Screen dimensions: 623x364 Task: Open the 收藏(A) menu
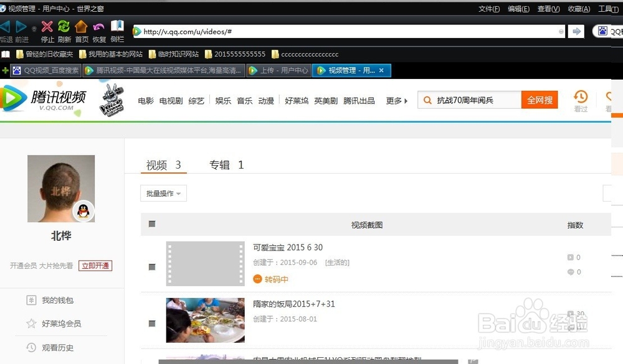pyautogui.click(x=579, y=9)
